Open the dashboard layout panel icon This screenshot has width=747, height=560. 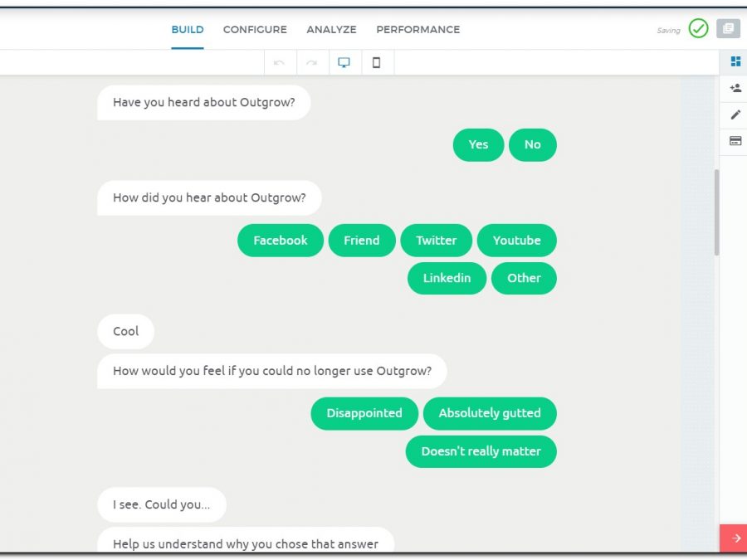(x=735, y=61)
